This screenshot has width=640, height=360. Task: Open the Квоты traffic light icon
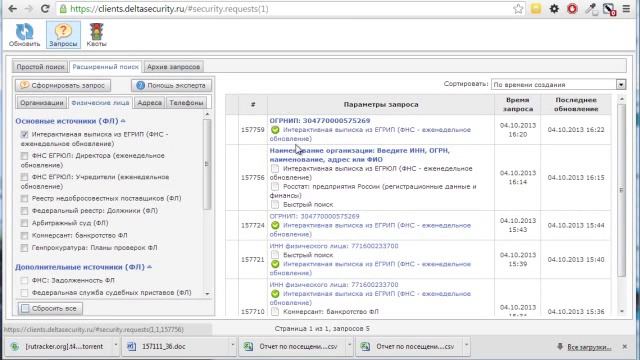point(96,35)
